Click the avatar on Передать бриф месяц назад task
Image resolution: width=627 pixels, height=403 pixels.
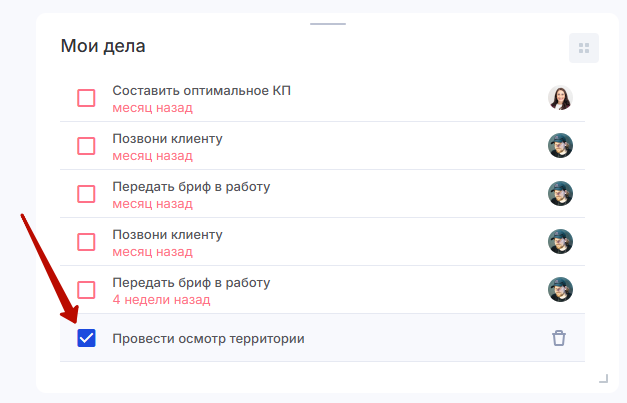tap(560, 194)
